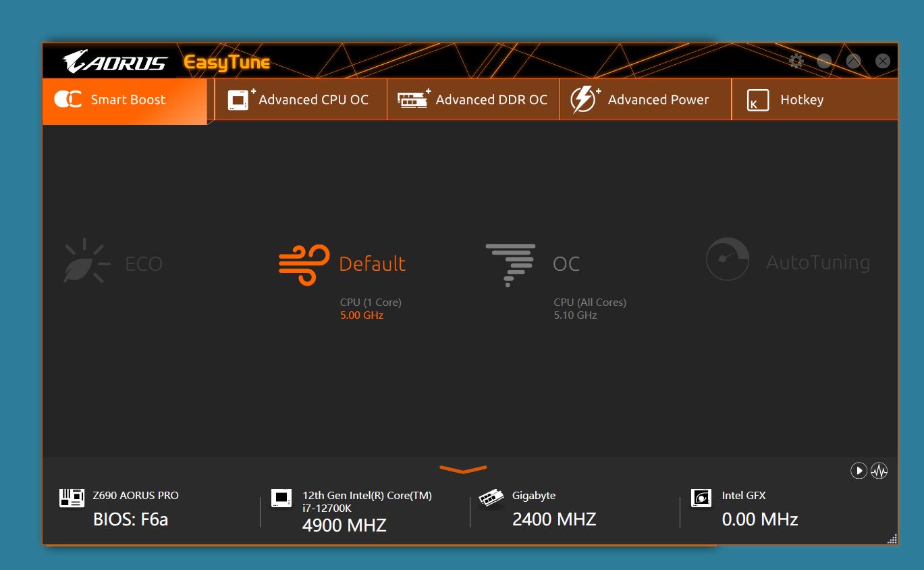Collapse the hardware info panel chevron
The image size is (924, 570).
coord(463,469)
